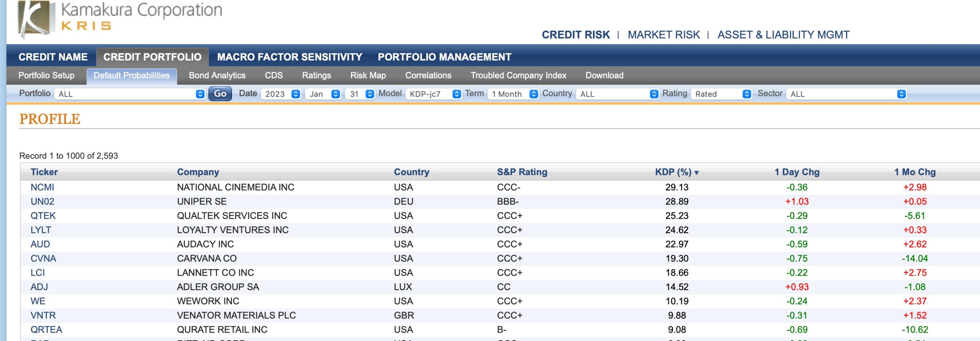Sort by Ticker column header

[x=44, y=172]
